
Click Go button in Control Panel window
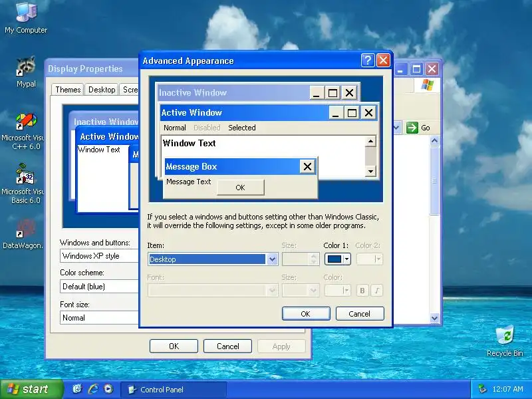click(418, 128)
